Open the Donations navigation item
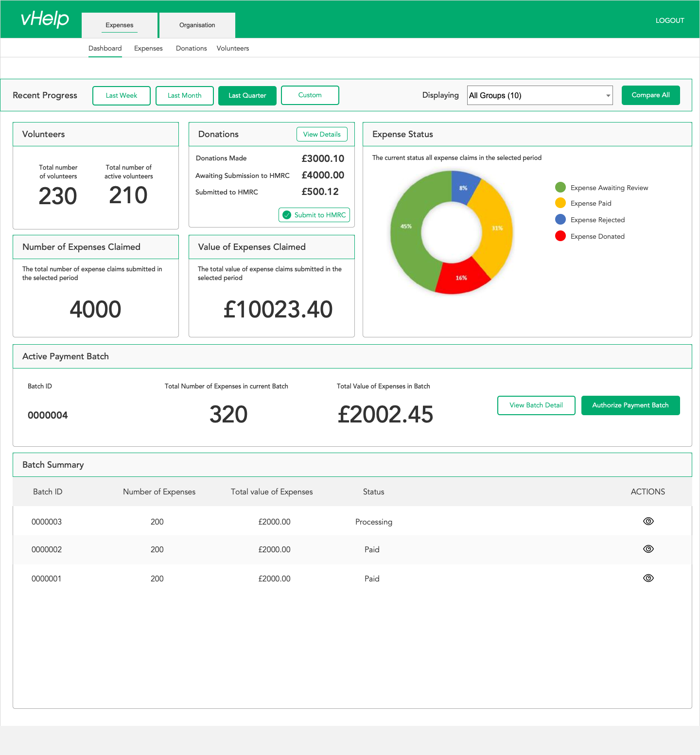Screen dimensions: 700x755 tap(192, 48)
